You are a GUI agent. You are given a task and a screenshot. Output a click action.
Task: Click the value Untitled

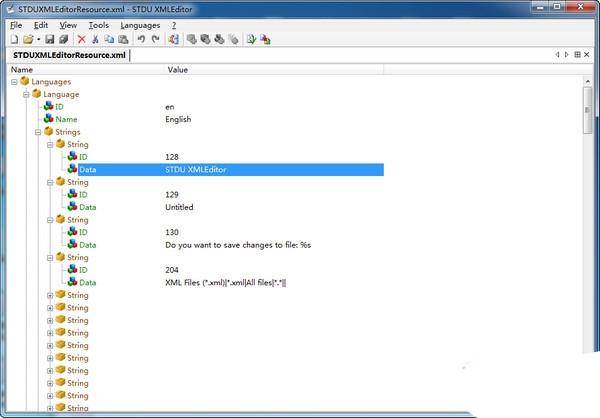coord(179,207)
